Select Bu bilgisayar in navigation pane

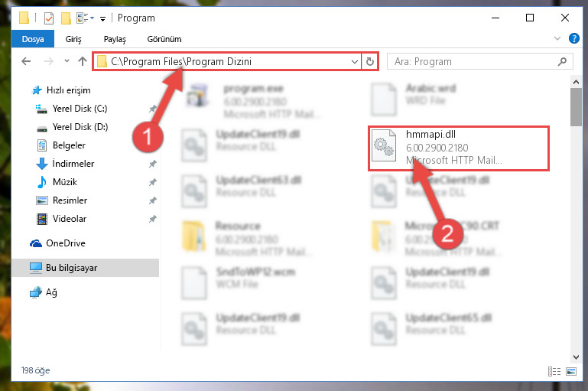pos(86,268)
